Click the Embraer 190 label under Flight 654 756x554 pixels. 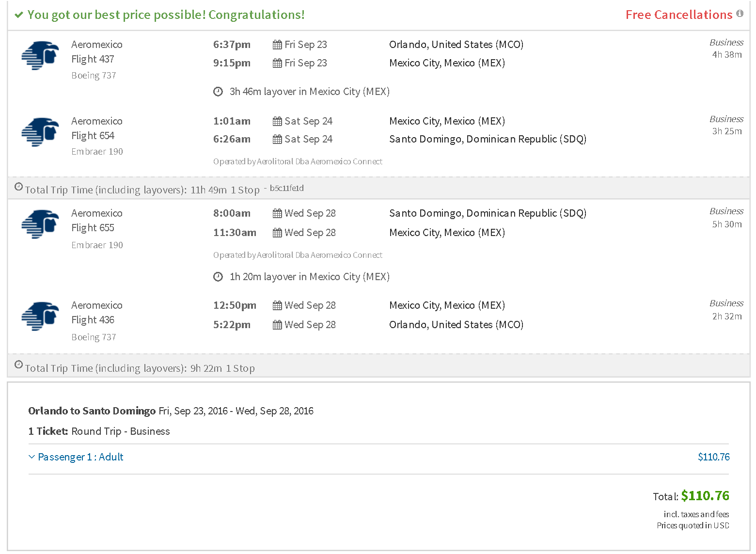click(97, 152)
